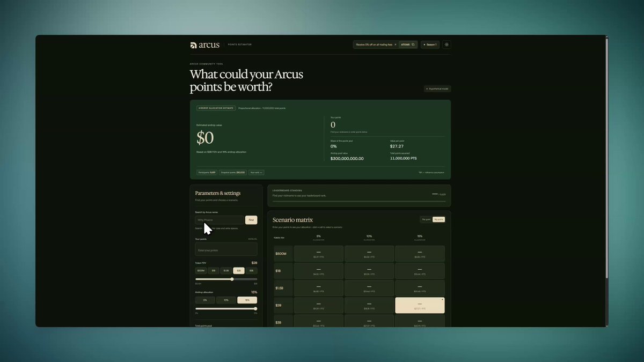This screenshot has width=644, height=362.
Task: Choose the 5% airdrop allocation button
Action: click(205, 300)
